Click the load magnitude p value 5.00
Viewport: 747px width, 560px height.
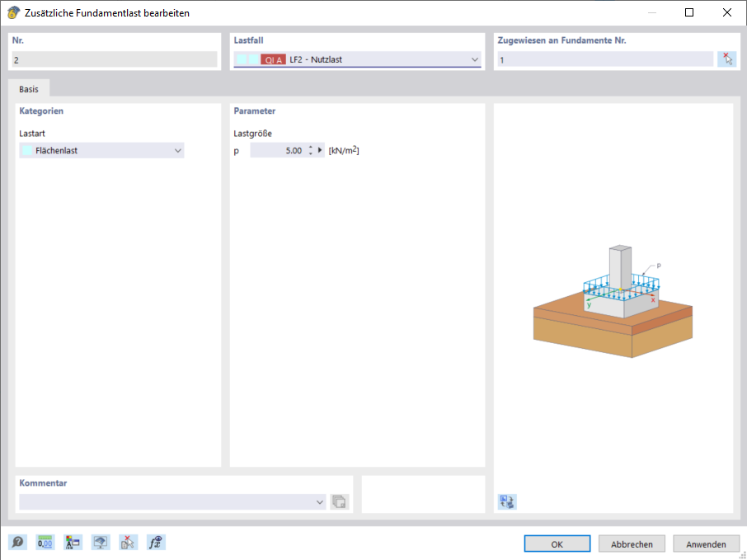click(278, 151)
